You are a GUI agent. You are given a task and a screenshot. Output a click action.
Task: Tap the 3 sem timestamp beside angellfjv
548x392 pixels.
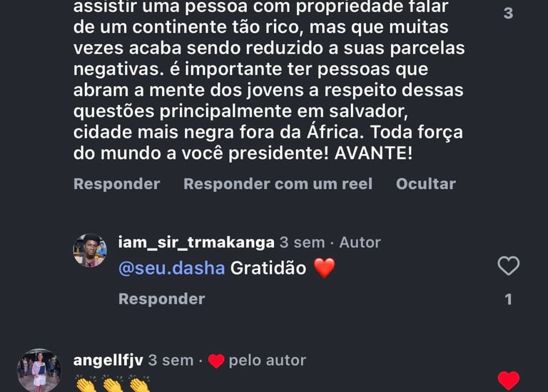(171, 361)
